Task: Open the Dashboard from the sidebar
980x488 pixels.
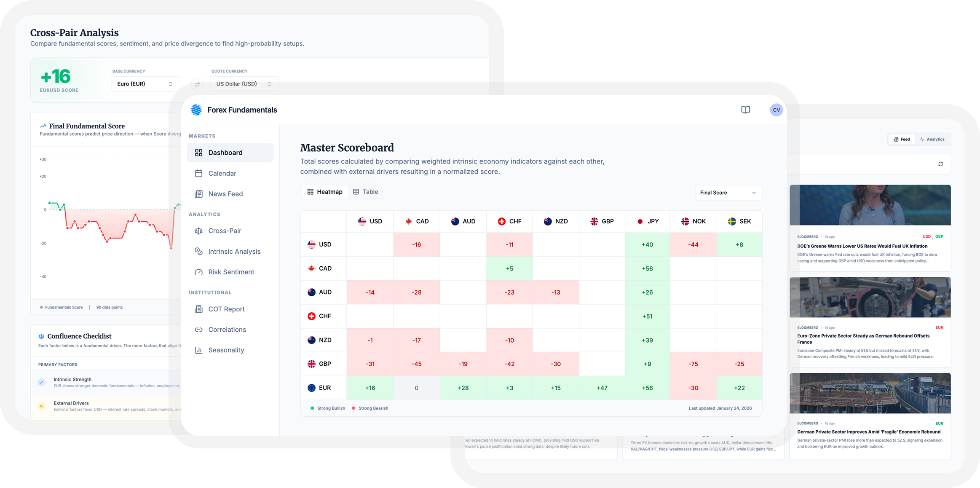Action: [225, 153]
